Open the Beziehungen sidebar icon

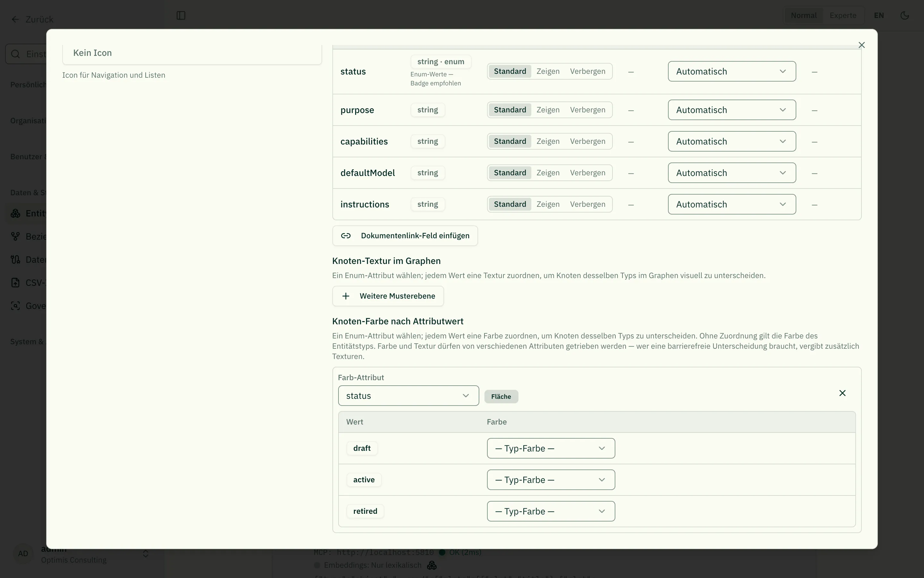(15, 236)
